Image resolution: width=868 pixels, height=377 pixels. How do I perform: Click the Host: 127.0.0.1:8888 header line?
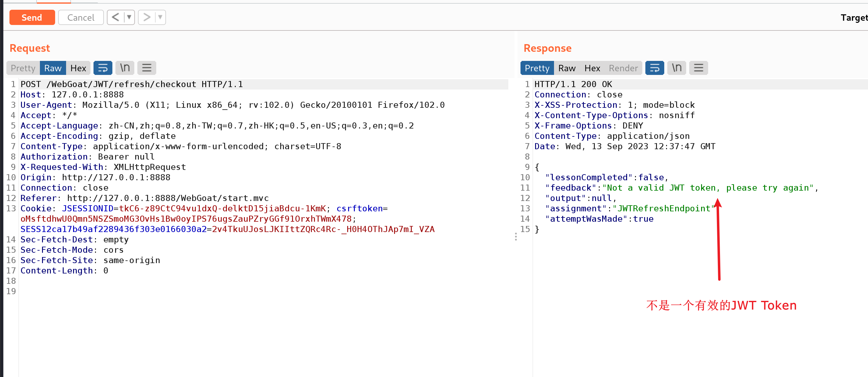click(72, 95)
